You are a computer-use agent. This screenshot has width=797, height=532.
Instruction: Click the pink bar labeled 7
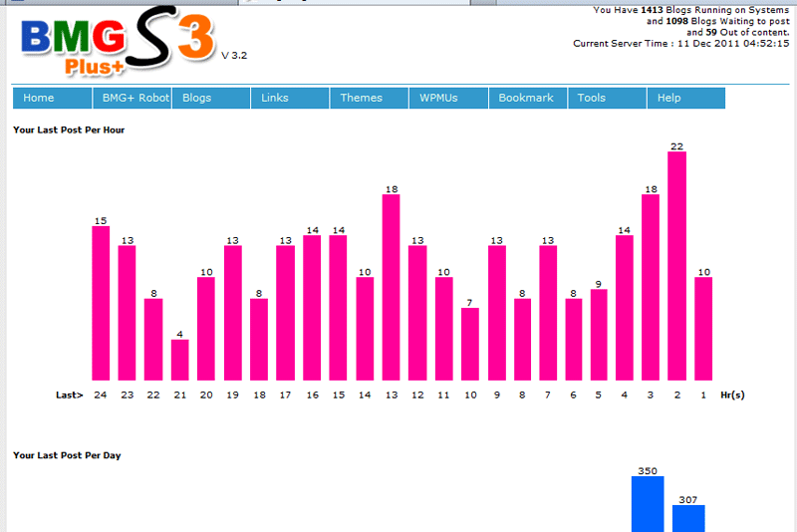[470, 344]
